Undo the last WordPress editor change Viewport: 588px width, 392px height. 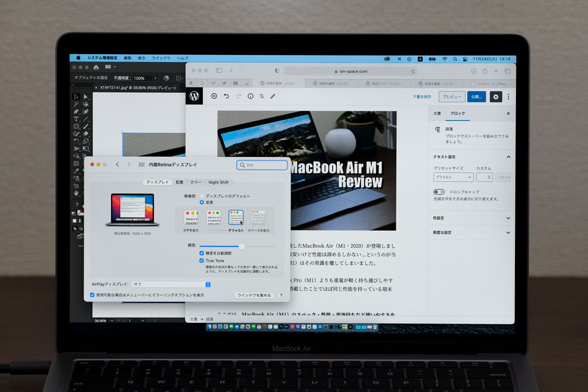pos(226,97)
